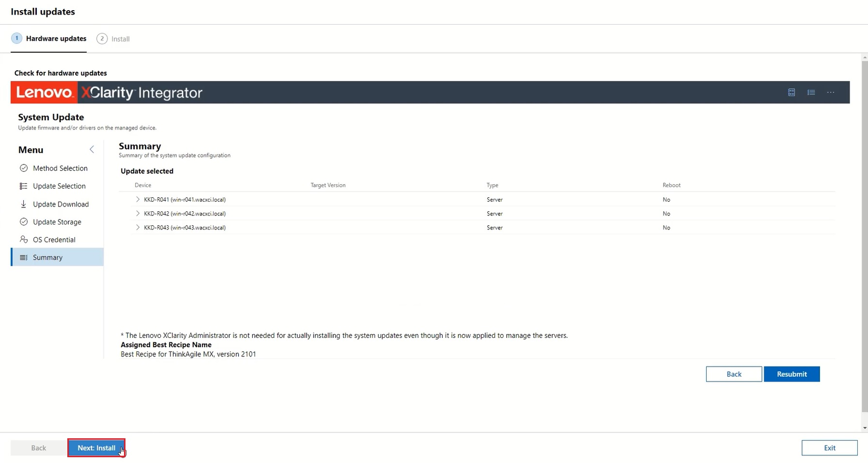Select the Summary menu step

[x=57, y=257]
